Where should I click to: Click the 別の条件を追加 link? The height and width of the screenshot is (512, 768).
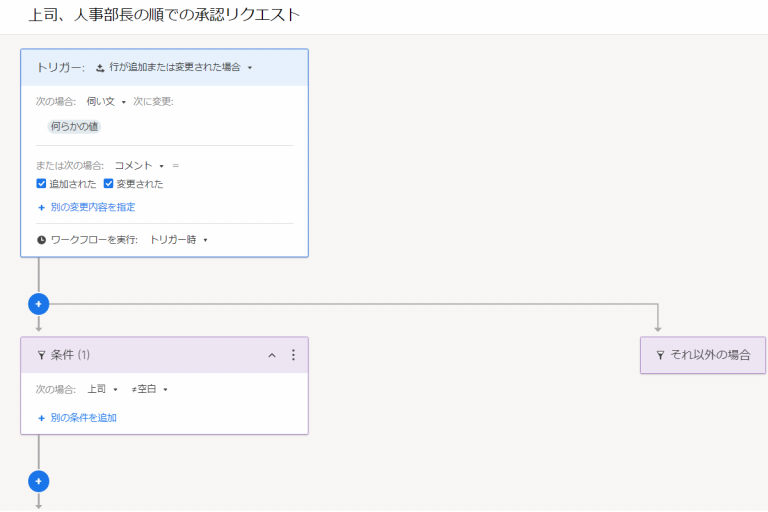(x=83, y=417)
